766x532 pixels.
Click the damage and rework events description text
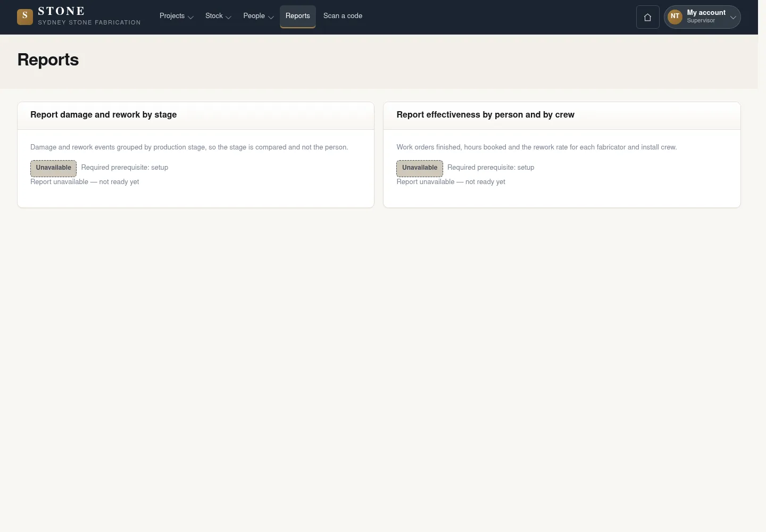[x=189, y=147]
